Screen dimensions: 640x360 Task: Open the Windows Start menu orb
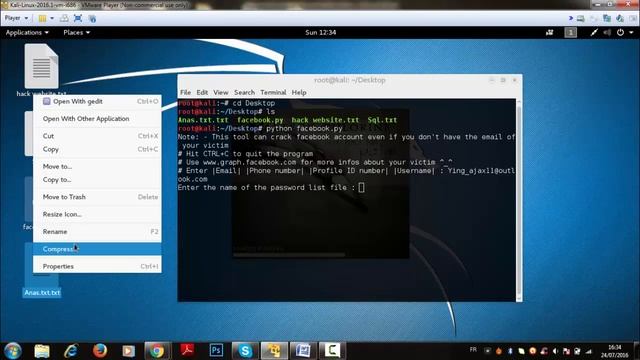[x=12, y=351]
